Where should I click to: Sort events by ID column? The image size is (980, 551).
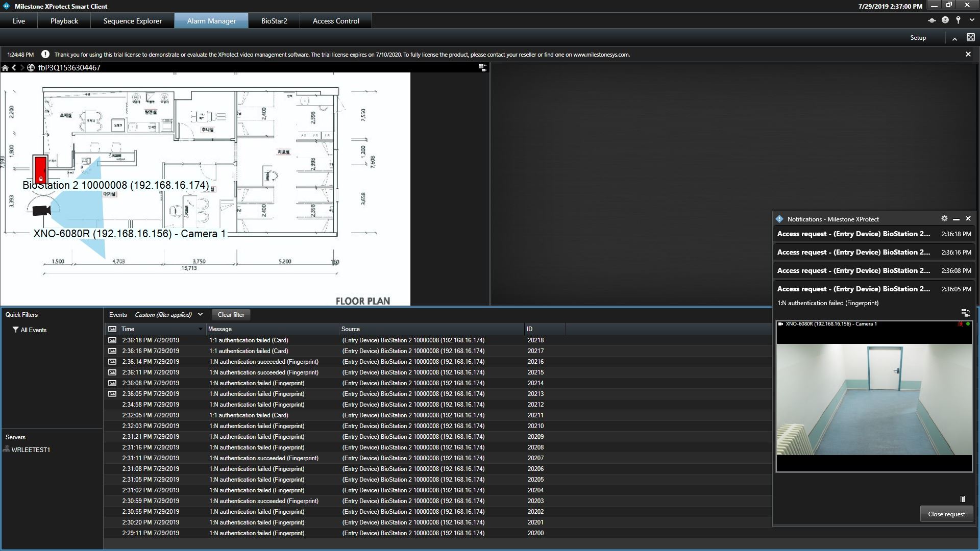tap(545, 329)
